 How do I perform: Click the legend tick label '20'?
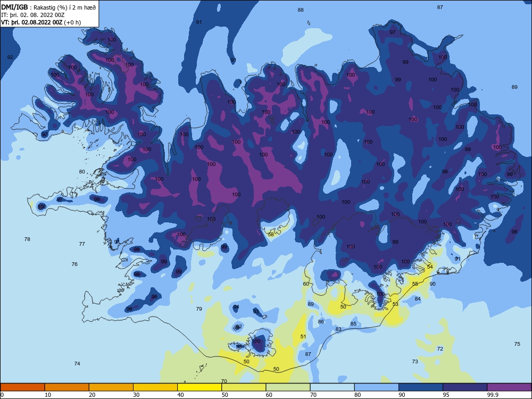pyautogui.click(x=92, y=395)
